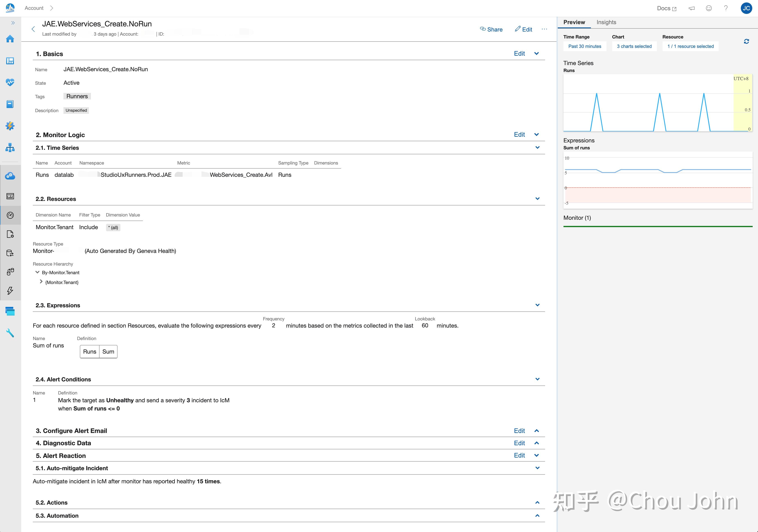Click the top Edit monitor button
758x532 pixels.
524,29
